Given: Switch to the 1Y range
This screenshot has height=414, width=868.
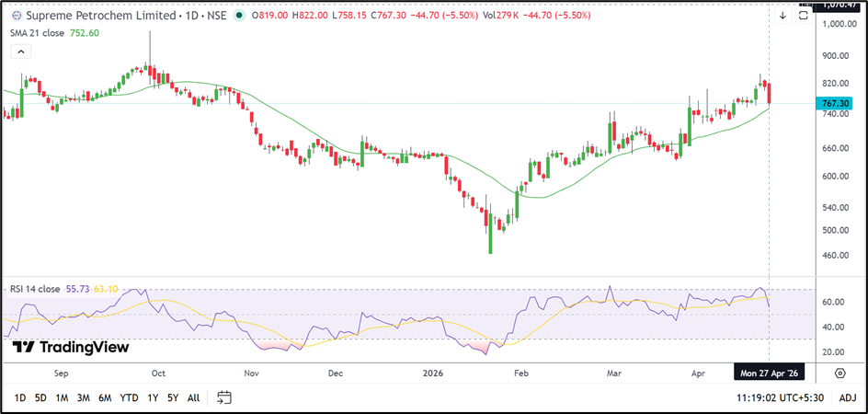Looking at the screenshot, I should click(151, 397).
